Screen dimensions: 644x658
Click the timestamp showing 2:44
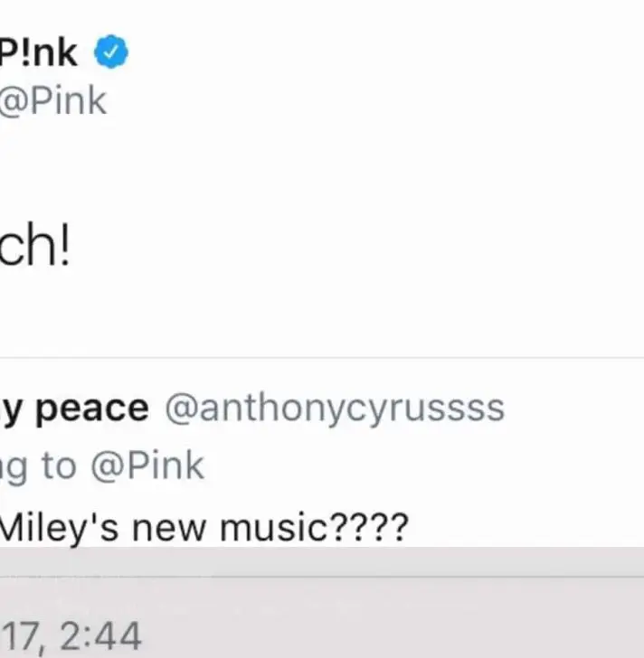[101, 635]
